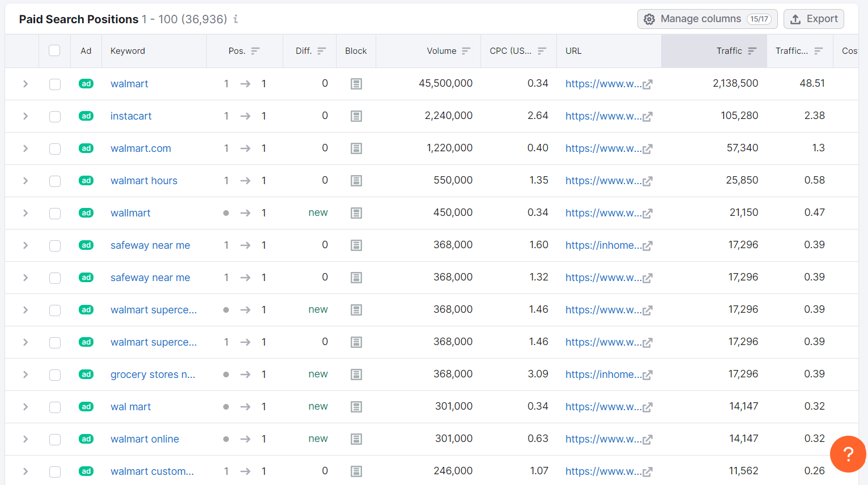This screenshot has height=485, width=868.
Task: Check the walmart hours row checkbox
Action: click(x=55, y=181)
